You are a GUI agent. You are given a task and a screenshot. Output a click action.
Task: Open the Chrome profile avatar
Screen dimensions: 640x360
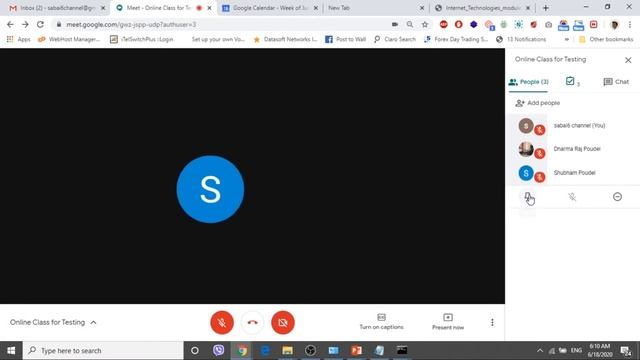point(614,24)
